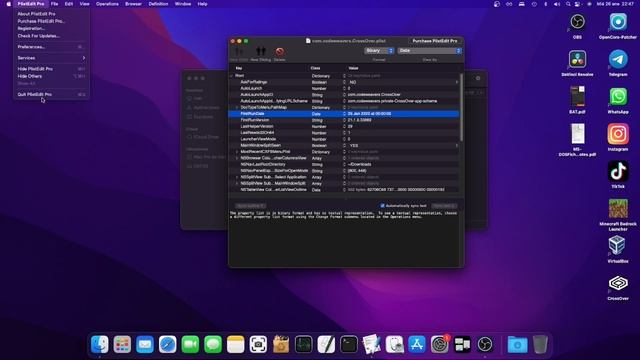Open the File menu

pyautogui.click(x=54, y=4)
